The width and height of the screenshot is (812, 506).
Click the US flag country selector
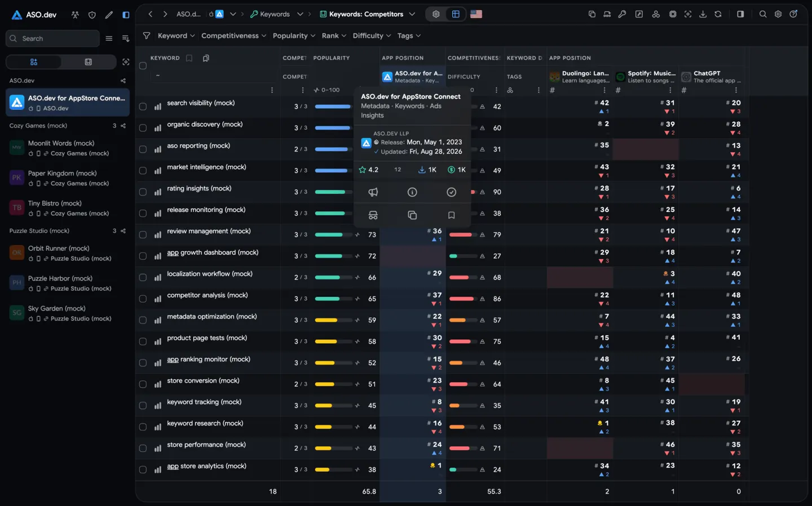(x=476, y=14)
